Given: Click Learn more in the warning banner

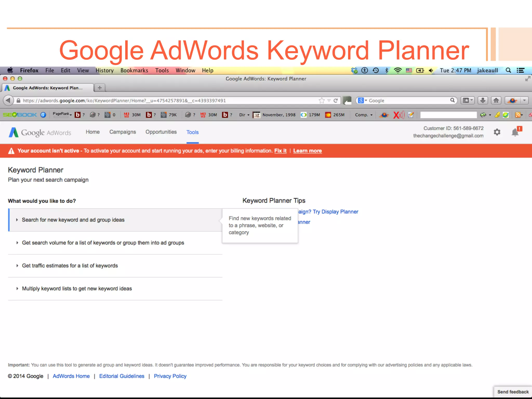Looking at the screenshot, I should pyautogui.click(x=308, y=151).
